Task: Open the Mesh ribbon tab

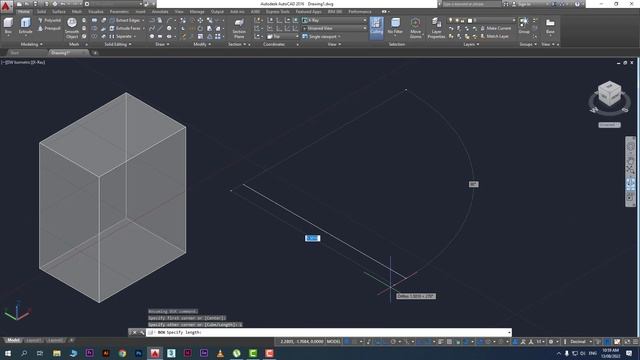Action: [x=76, y=11]
